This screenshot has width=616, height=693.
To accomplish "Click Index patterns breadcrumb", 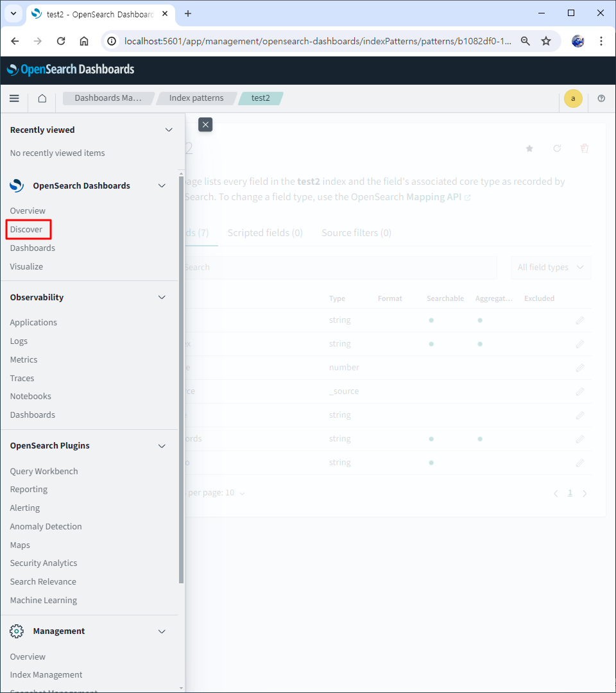I will (x=196, y=98).
